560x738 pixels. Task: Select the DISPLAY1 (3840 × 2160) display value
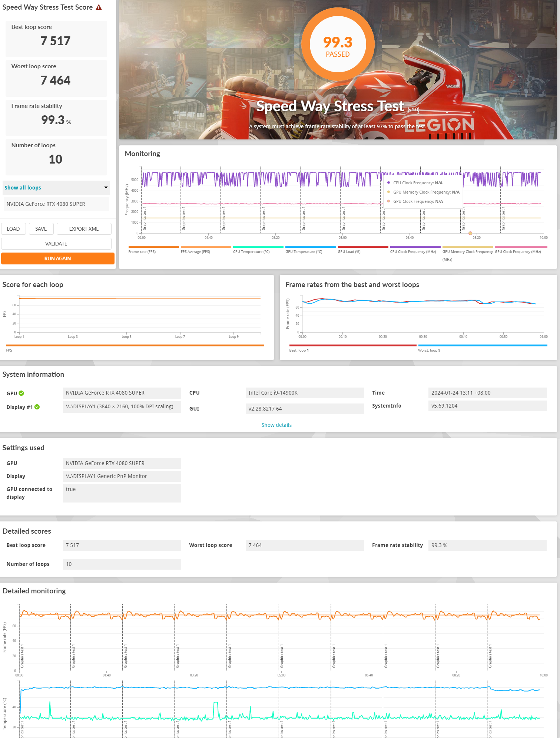122,406
